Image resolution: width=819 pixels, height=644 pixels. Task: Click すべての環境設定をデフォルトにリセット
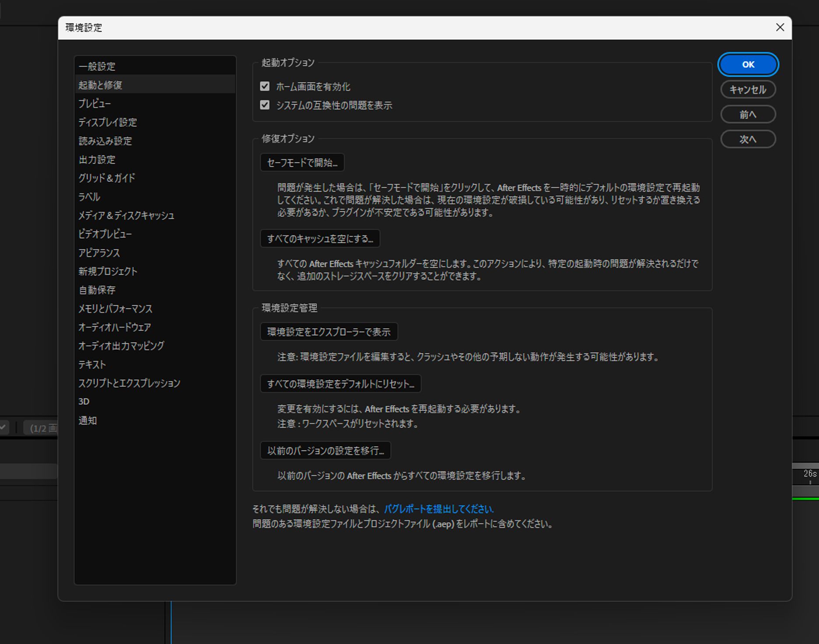340,384
